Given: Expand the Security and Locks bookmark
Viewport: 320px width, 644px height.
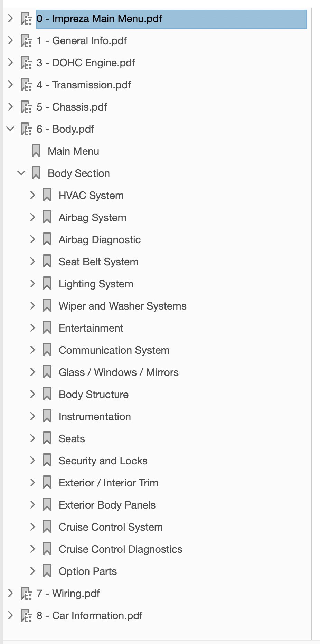Looking at the screenshot, I should coord(32,460).
